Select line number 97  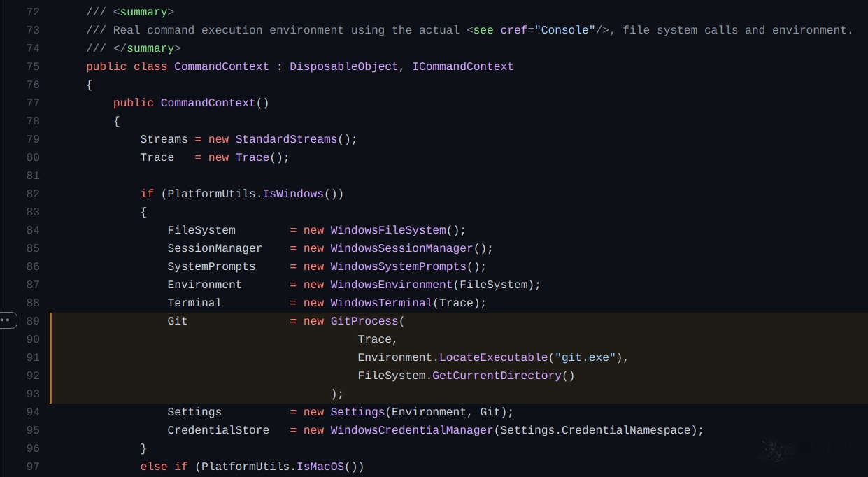[33, 467]
